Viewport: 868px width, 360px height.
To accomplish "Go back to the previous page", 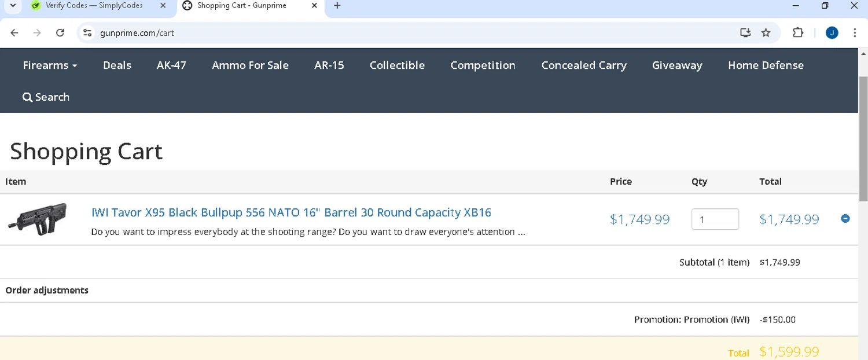I will (x=14, y=33).
